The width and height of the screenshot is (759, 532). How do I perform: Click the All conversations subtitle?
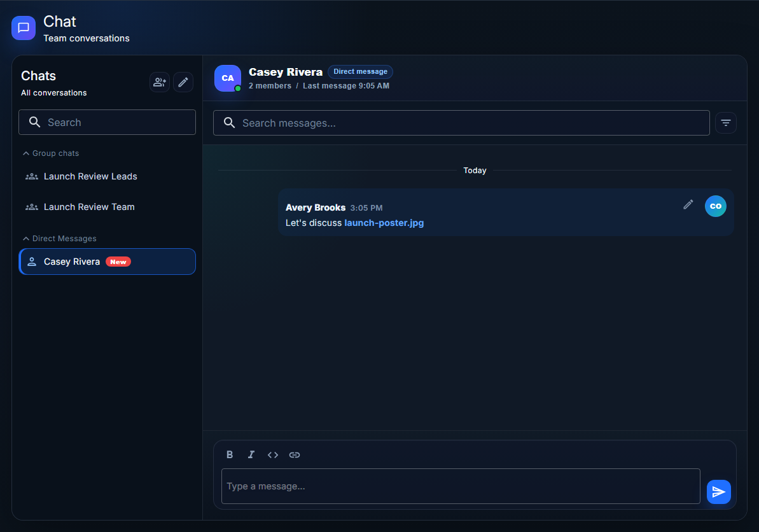[x=53, y=93]
